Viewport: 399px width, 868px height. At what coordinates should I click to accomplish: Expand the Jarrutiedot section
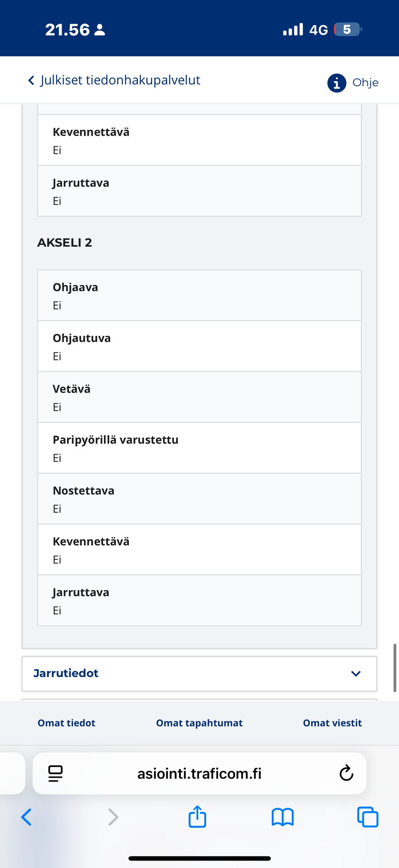click(66, 673)
